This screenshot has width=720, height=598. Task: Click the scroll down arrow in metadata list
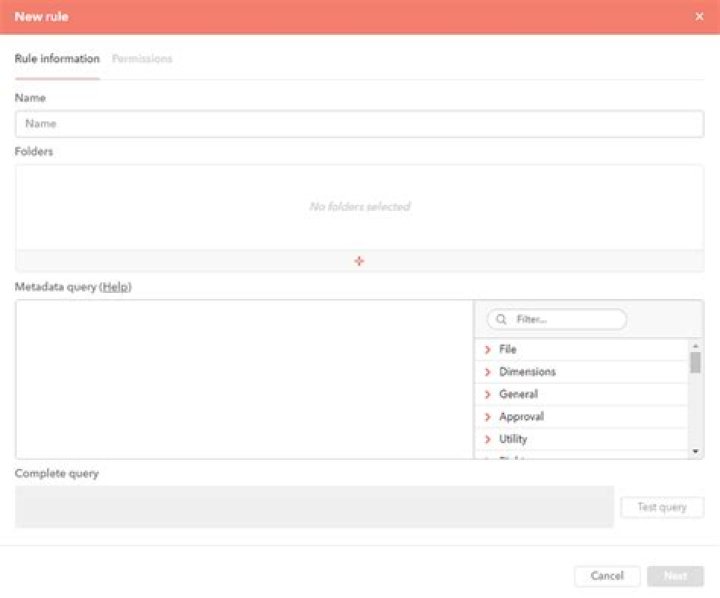tap(695, 451)
